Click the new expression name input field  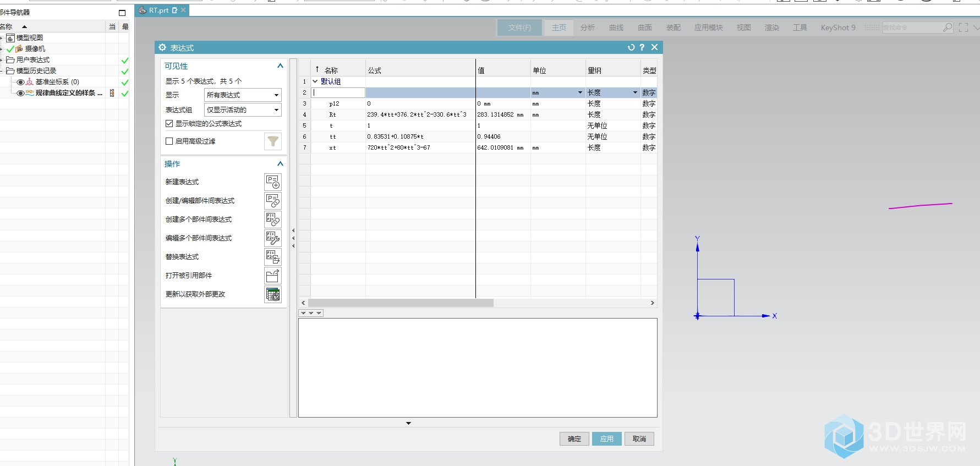(x=338, y=92)
